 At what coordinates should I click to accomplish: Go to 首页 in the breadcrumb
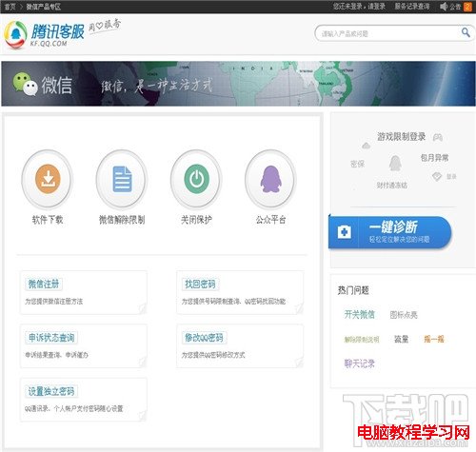[x=10, y=7]
